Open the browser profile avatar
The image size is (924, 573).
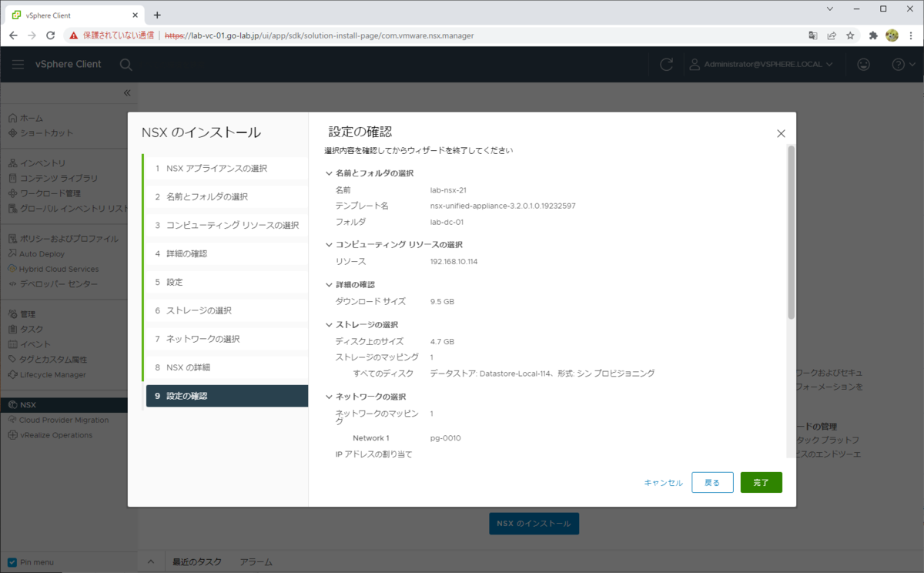[892, 35]
